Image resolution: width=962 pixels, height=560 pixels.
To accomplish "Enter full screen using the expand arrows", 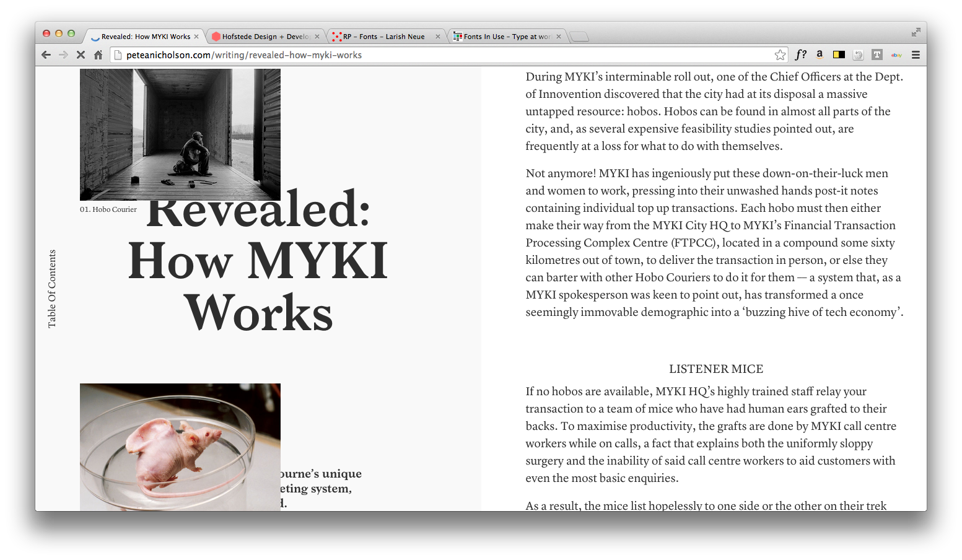I will click(x=916, y=32).
